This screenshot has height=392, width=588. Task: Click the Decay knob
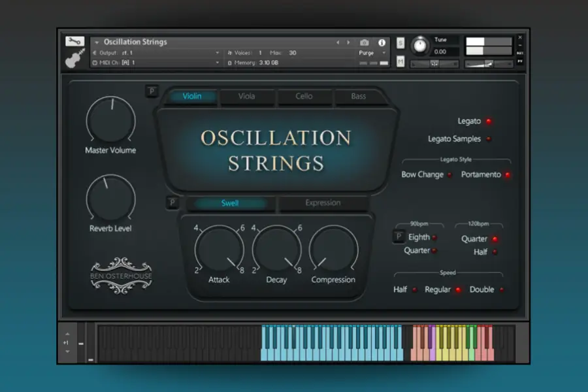(x=277, y=249)
